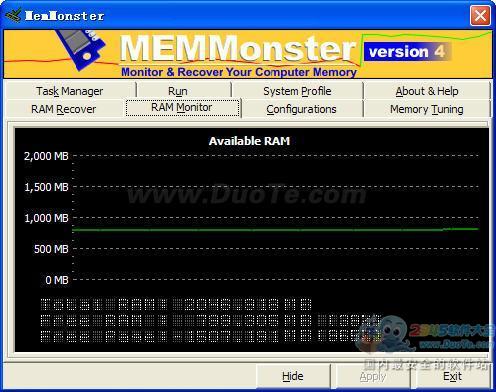The height and width of the screenshot is (392, 496).
Task: Close the MemMonster window
Action: [480, 15]
